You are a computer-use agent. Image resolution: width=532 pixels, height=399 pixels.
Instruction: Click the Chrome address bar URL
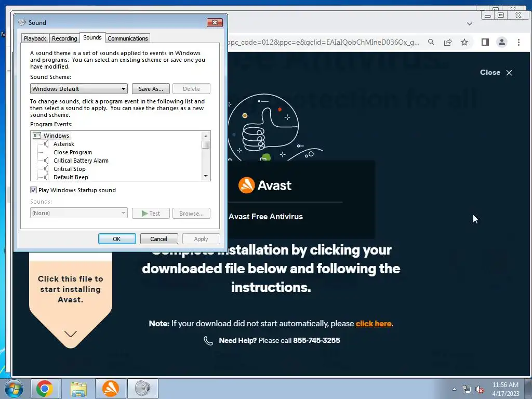coord(324,42)
